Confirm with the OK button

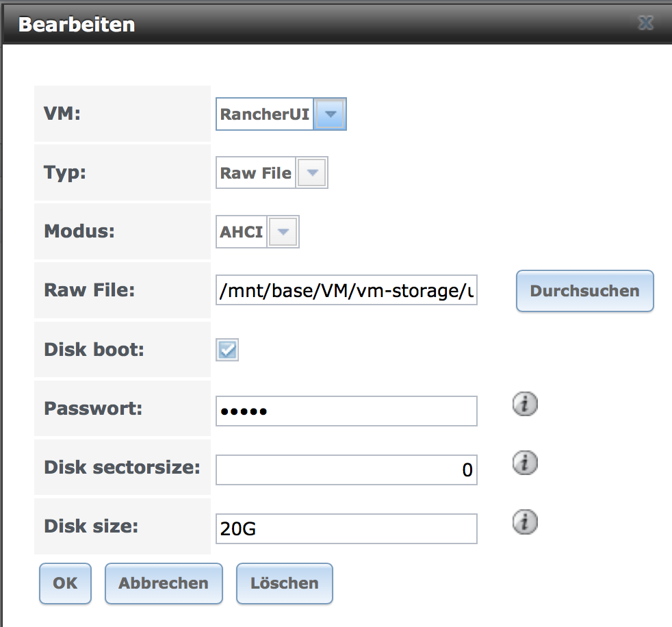[x=65, y=583]
